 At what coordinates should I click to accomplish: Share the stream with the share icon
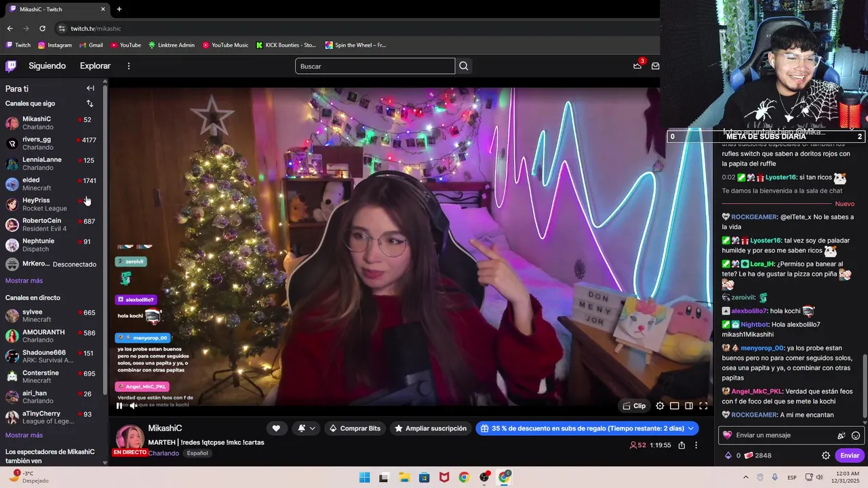(x=682, y=445)
